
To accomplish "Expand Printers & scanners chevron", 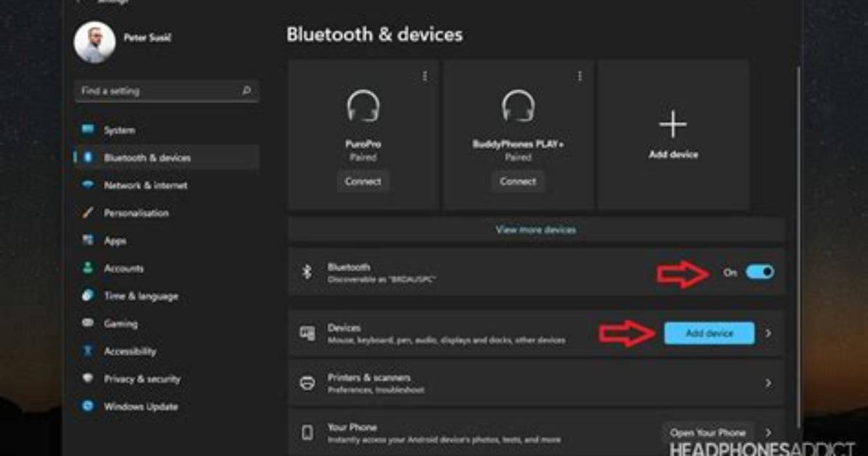I will pyautogui.click(x=769, y=383).
